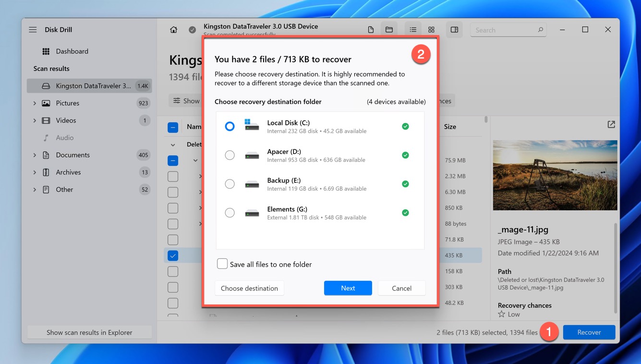Viewport: 641px width, 364px height.
Task: Expand the Other category
Action: [35, 190]
